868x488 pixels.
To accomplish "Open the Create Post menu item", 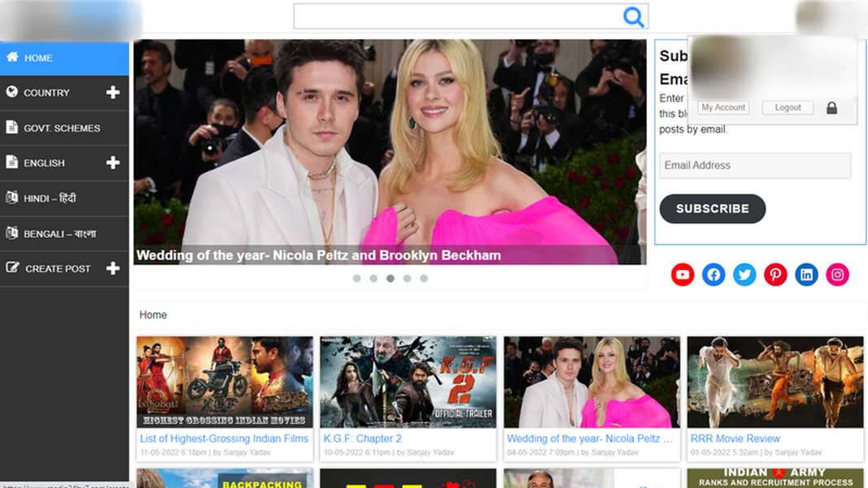I will coord(64,268).
